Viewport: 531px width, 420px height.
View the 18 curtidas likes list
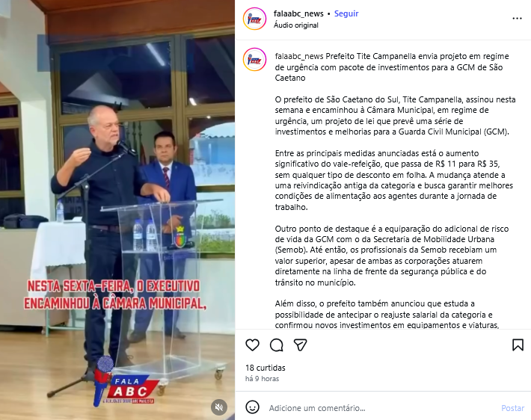(x=265, y=368)
